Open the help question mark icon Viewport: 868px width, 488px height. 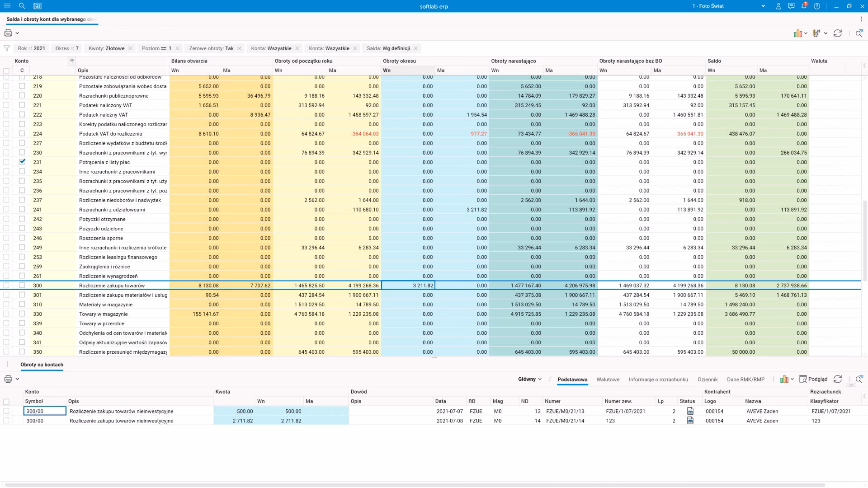pos(817,6)
